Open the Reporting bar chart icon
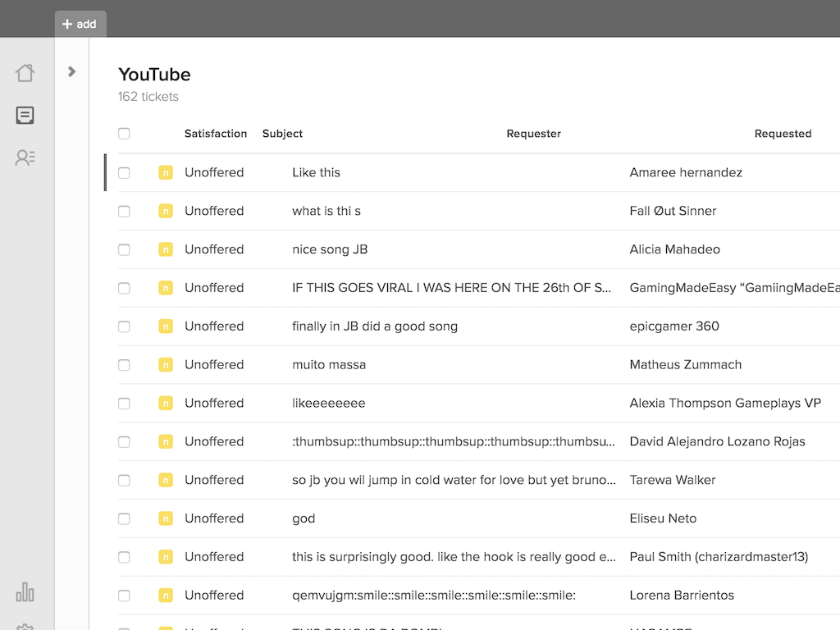This screenshot has height=630, width=840. pos(25,591)
